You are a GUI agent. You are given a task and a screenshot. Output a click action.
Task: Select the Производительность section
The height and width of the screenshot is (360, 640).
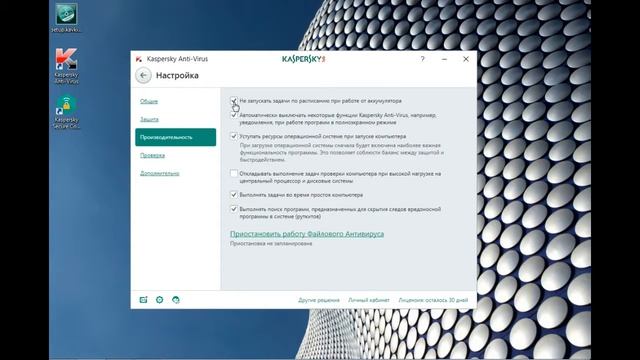[176, 137]
